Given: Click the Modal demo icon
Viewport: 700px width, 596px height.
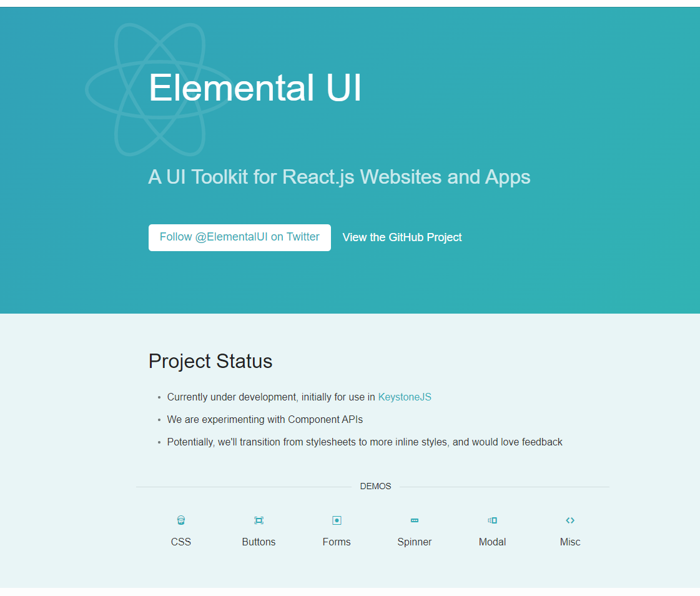Looking at the screenshot, I should (x=493, y=520).
